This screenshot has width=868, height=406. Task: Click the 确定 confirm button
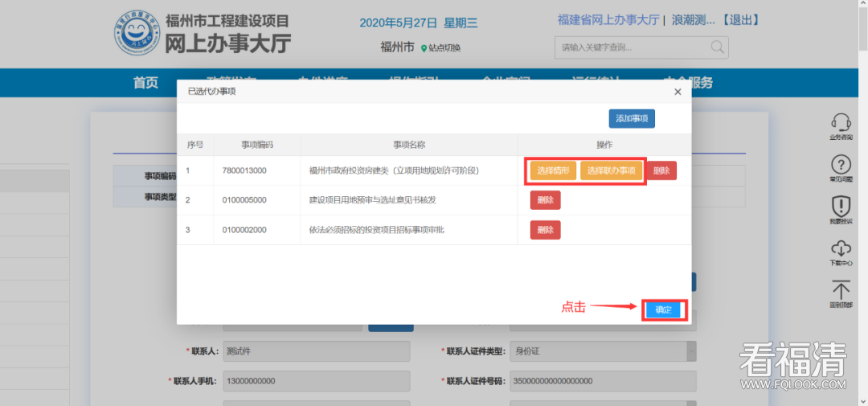(663, 310)
